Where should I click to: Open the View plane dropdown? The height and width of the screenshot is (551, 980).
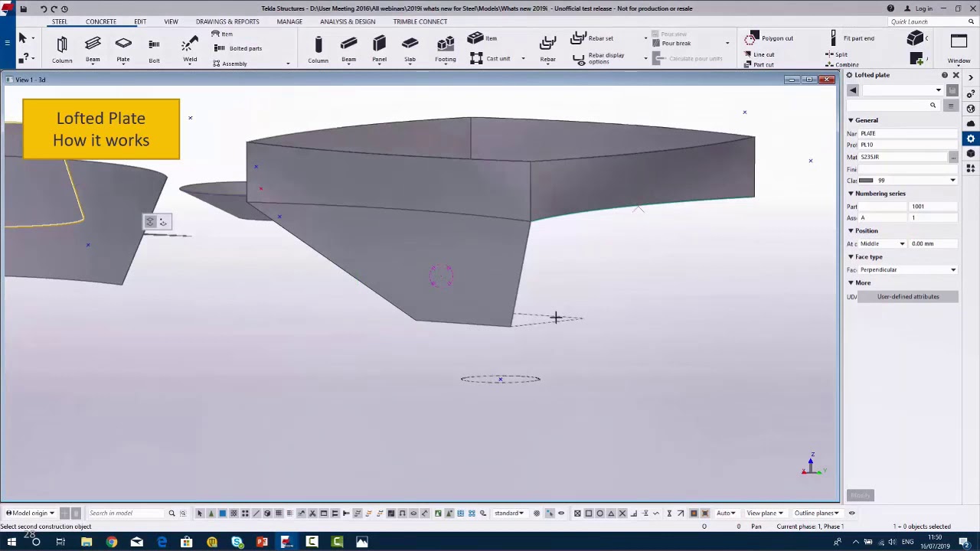(765, 514)
